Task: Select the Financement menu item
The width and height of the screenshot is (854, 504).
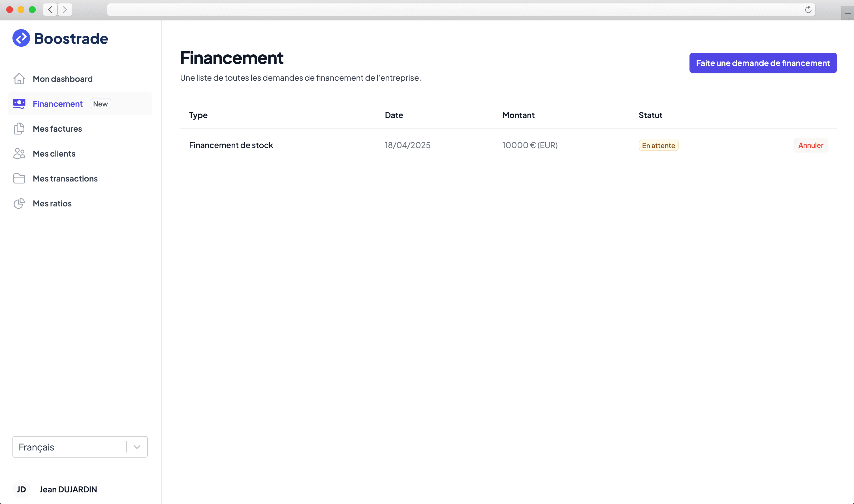Action: pyautogui.click(x=80, y=104)
